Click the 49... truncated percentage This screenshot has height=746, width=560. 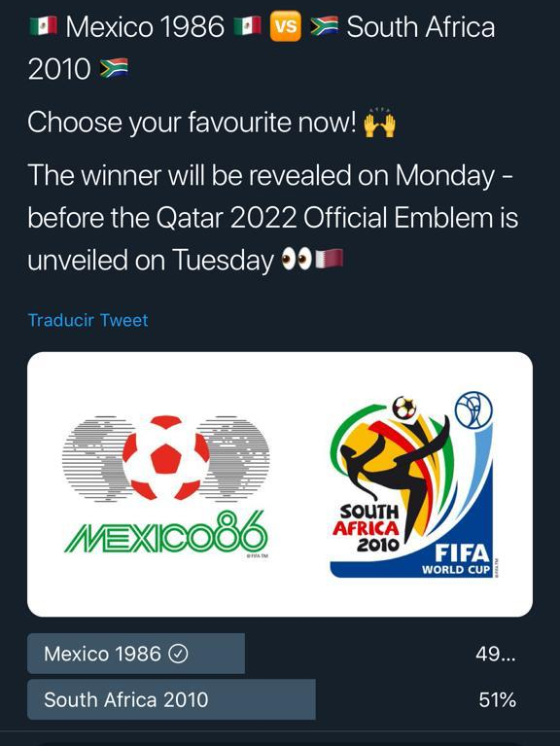pos(496,655)
